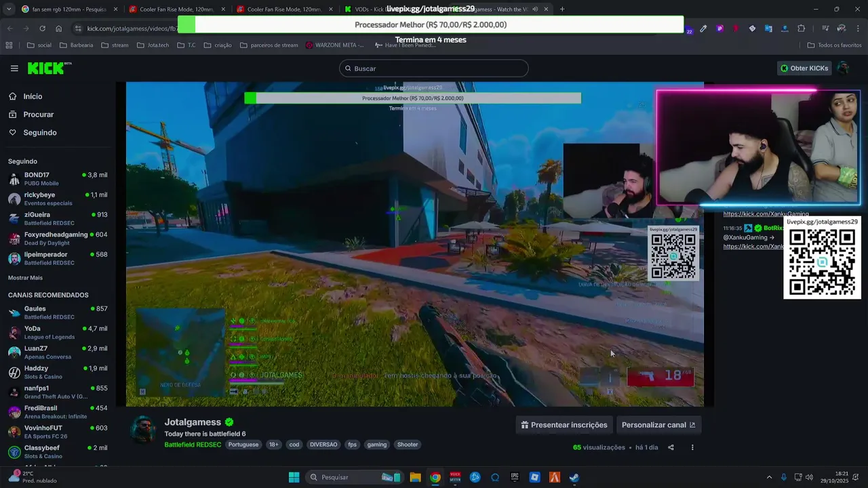
Task: Click the KICK logo
Action: tap(50, 68)
